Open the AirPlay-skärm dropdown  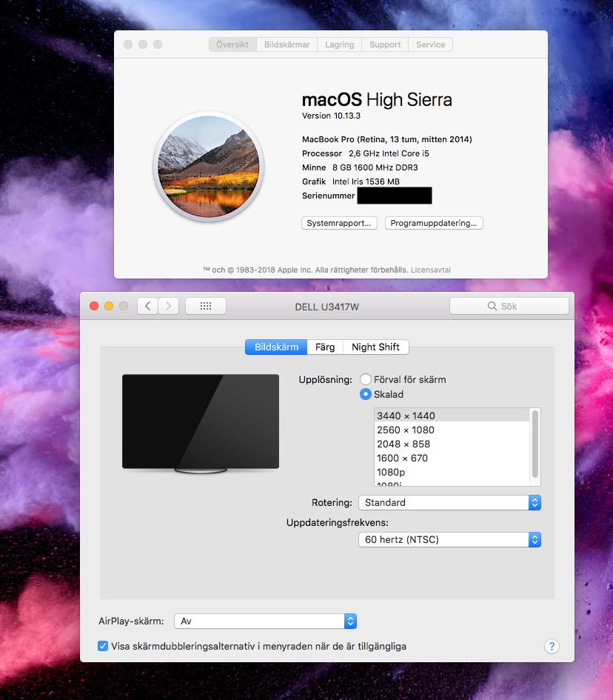[x=266, y=621]
